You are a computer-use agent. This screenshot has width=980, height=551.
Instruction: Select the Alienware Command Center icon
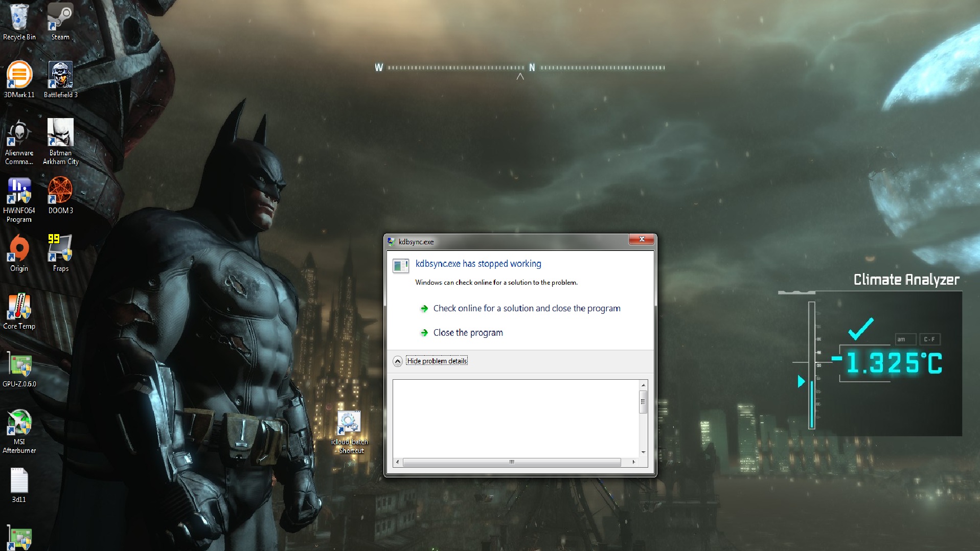(x=19, y=142)
